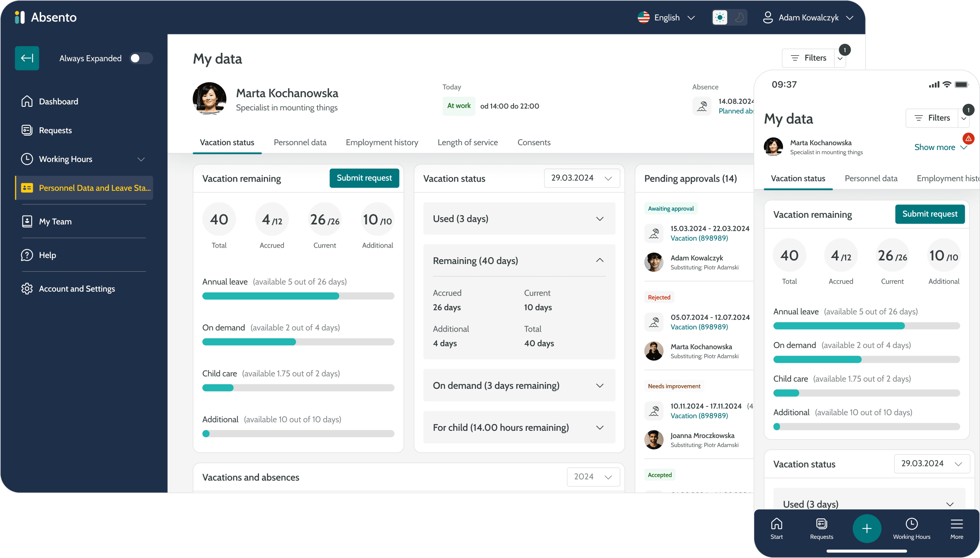Open the English language dropdown
This screenshot has height=558, width=980.
pos(667,18)
